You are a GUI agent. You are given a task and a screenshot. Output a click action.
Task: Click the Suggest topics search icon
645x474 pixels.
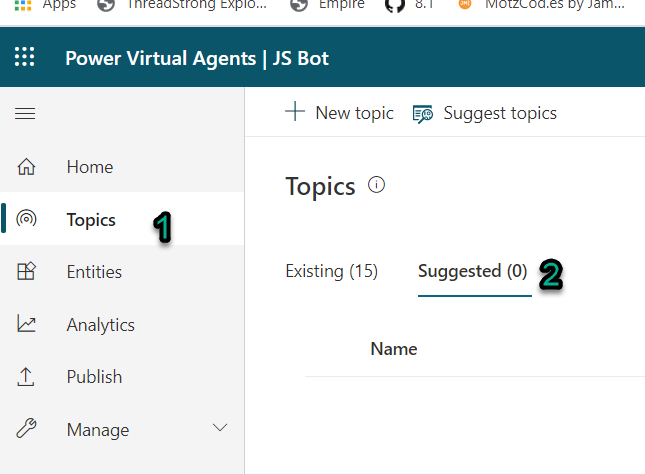(422, 114)
